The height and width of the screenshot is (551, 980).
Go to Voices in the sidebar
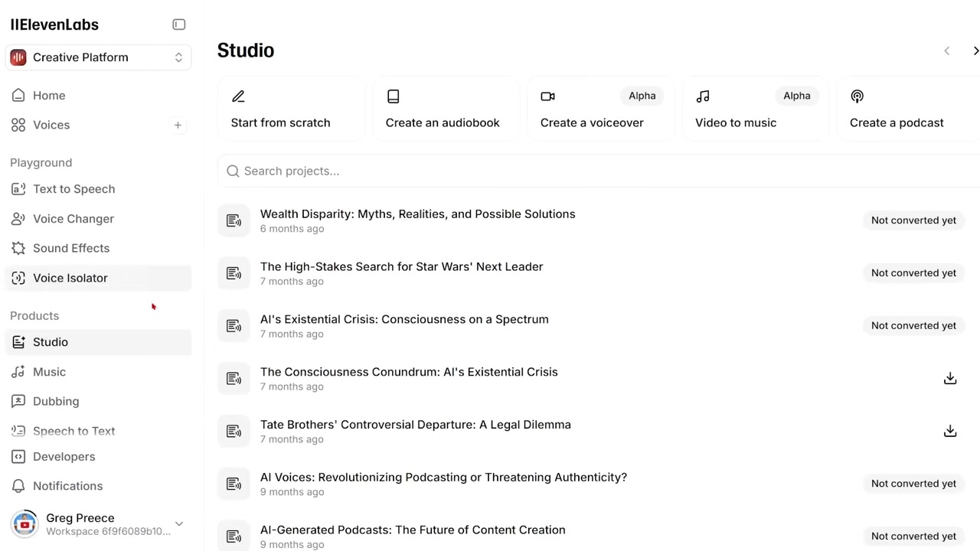51,125
